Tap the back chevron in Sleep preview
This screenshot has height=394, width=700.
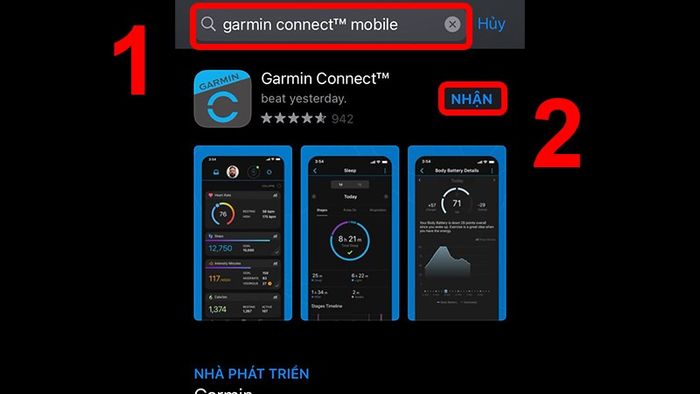pos(315,171)
